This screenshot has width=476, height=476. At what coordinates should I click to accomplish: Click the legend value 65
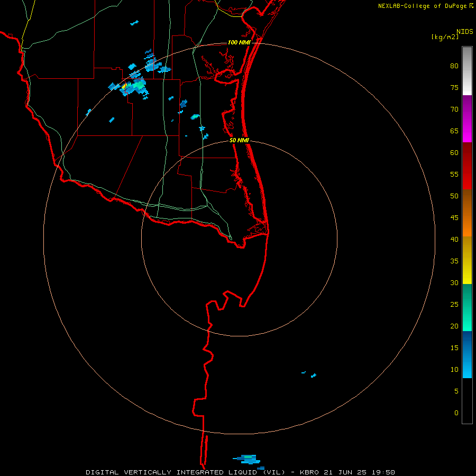(x=454, y=131)
